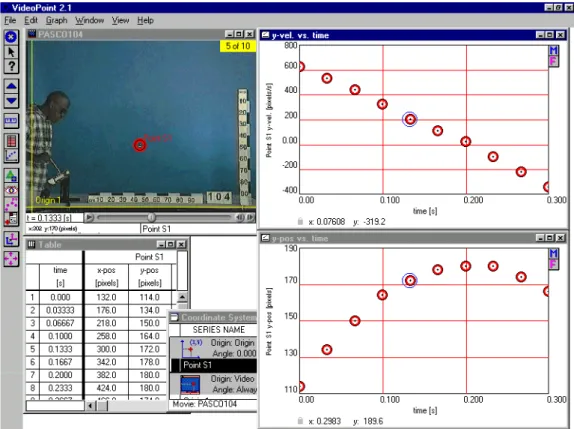The width and height of the screenshot is (574, 429).
Task: Click the time column header in Table
Action: [x=60, y=276]
